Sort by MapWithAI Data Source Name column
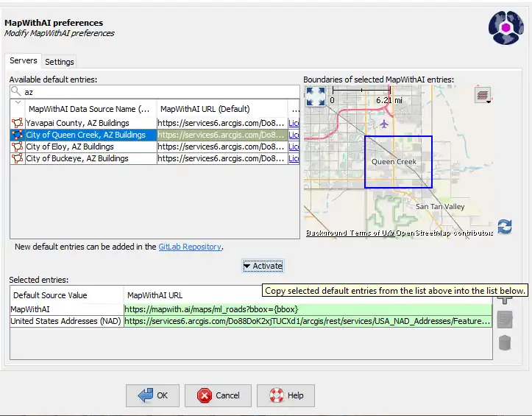532x416 pixels. pyautogui.click(x=91, y=109)
